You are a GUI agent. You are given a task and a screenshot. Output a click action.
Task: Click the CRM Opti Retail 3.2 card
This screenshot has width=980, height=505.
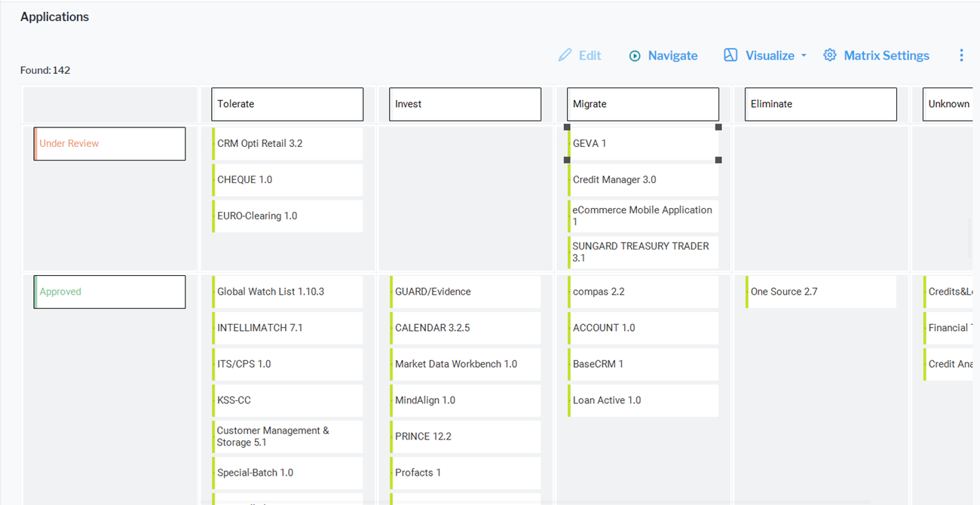[287, 143]
